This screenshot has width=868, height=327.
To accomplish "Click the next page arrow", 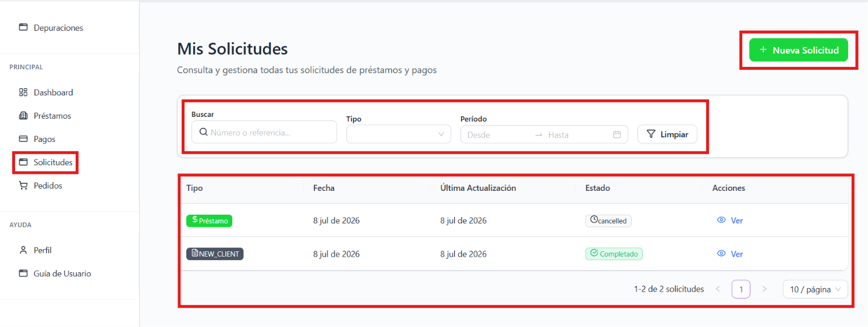I will click(x=764, y=289).
